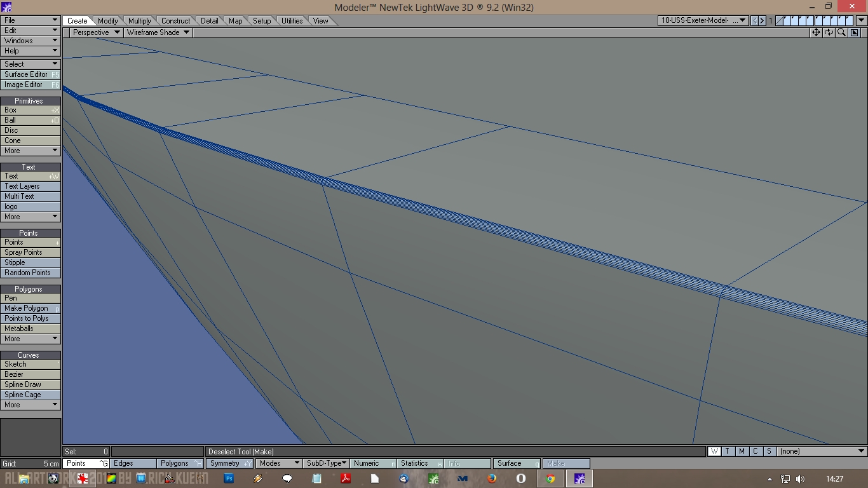Viewport: 868px width, 488px height.
Task: Open Photoshop from the taskbar
Action: pos(229,478)
